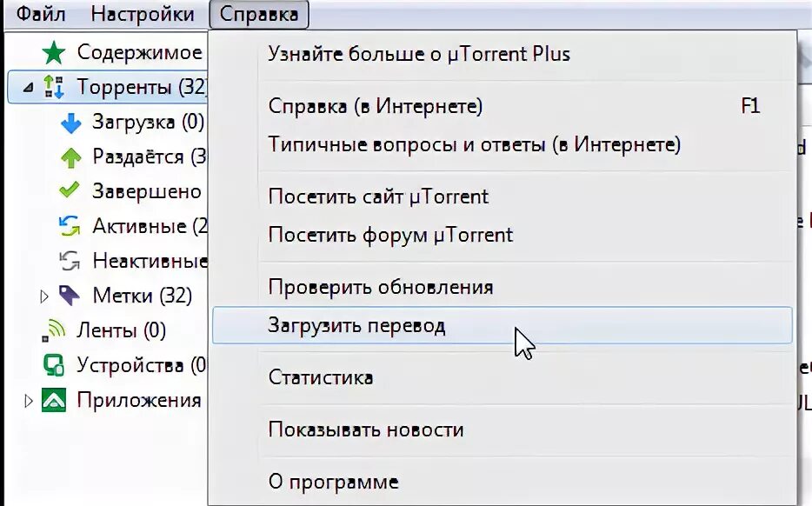Open О программе dialog
This screenshot has height=506, width=812.
pyautogui.click(x=502, y=483)
